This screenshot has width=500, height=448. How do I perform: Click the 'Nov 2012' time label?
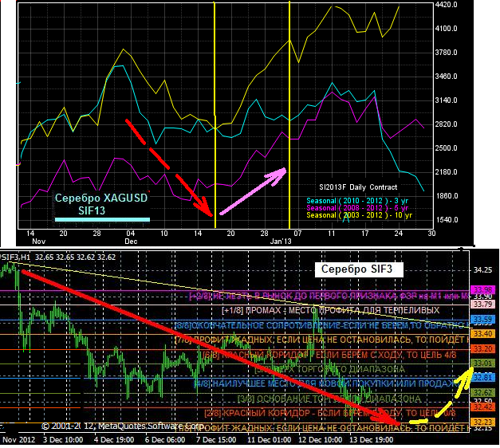point(18,440)
